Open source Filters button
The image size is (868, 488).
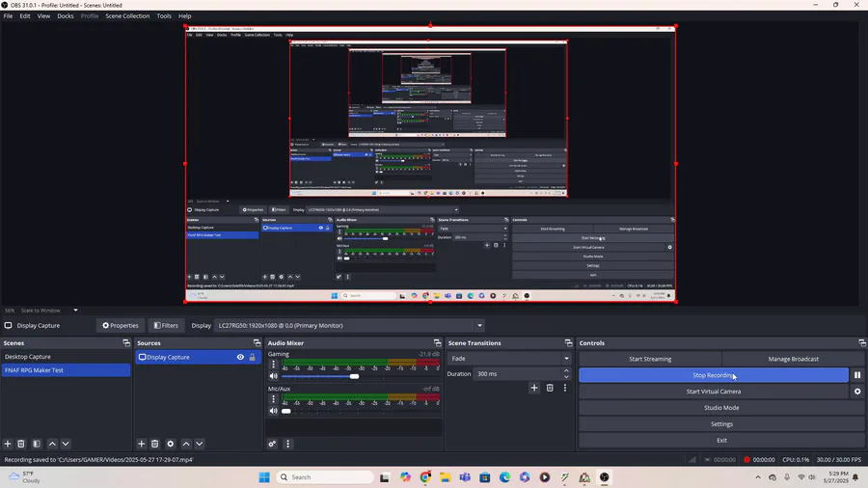[x=166, y=325]
